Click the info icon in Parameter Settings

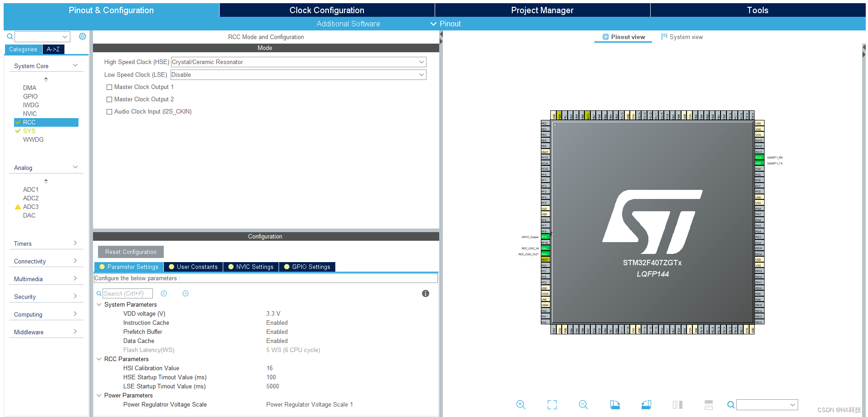coord(425,293)
